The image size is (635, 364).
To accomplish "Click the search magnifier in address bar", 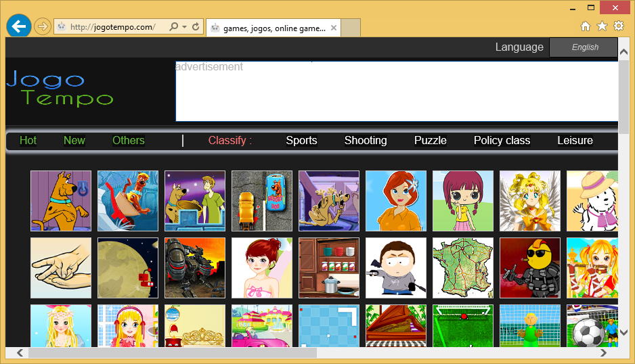I will coord(174,26).
